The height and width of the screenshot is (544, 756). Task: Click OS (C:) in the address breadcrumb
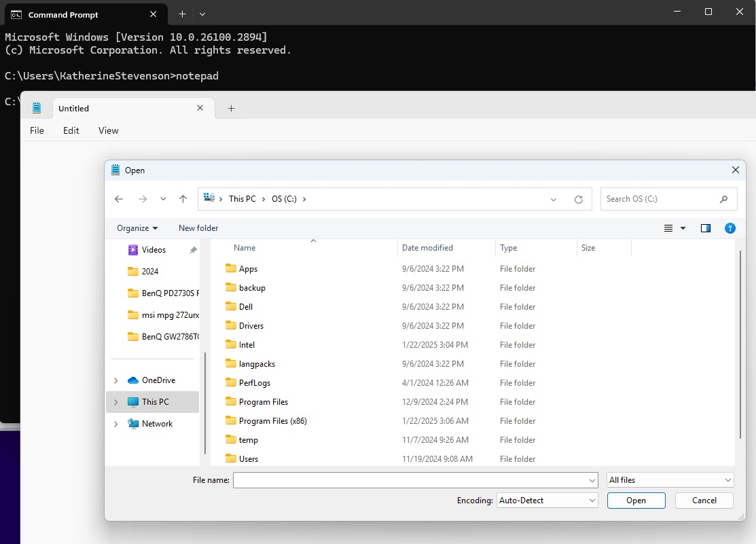pyautogui.click(x=284, y=199)
